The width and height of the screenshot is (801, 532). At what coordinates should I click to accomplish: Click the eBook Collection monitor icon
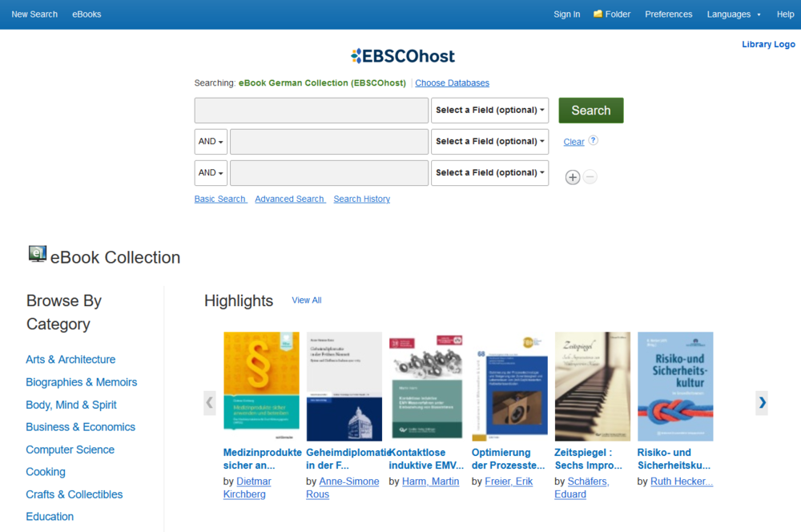[x=37, y=255]
